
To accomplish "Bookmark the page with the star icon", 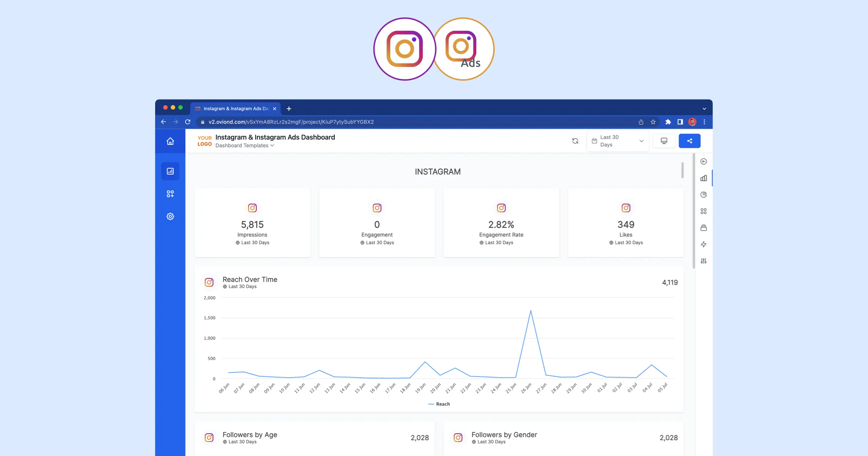I will pos(653,122).
